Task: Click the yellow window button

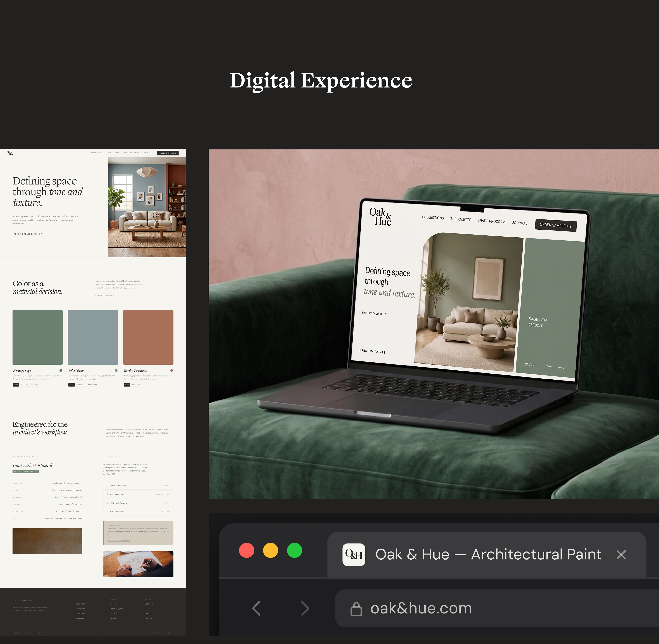Action: (x=271, y=550)
